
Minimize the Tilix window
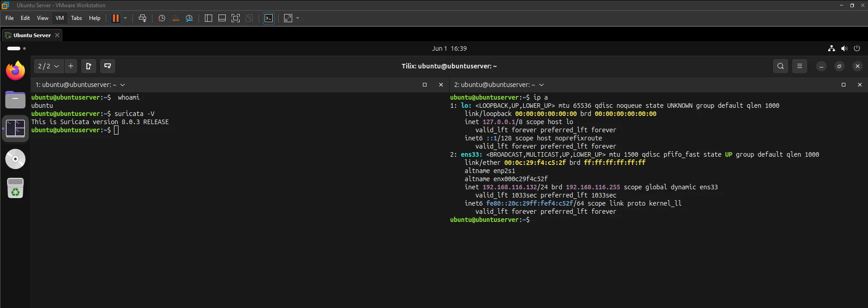coord(821,66)
